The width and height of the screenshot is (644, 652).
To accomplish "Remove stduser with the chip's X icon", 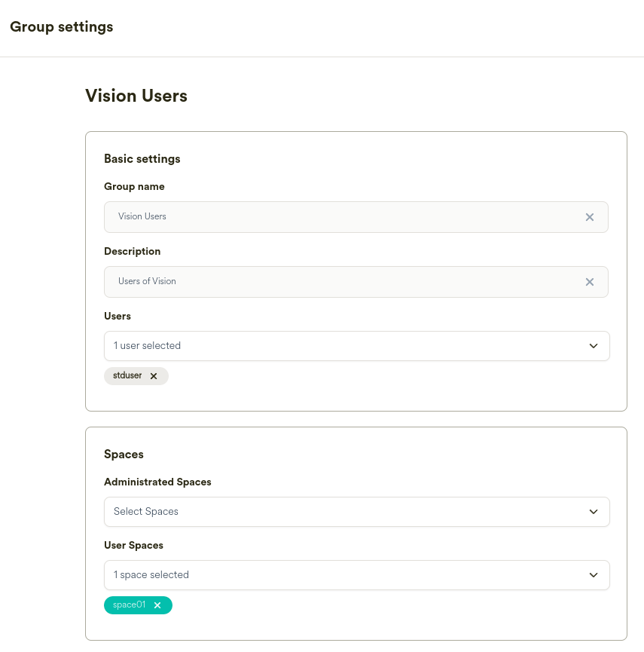I will [x=153, y=375].
